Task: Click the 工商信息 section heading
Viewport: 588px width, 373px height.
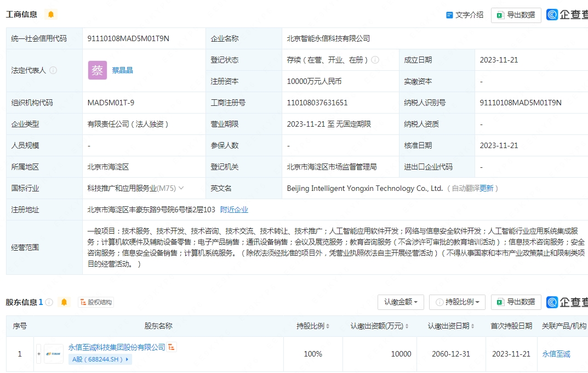Action: click(21, 14)
